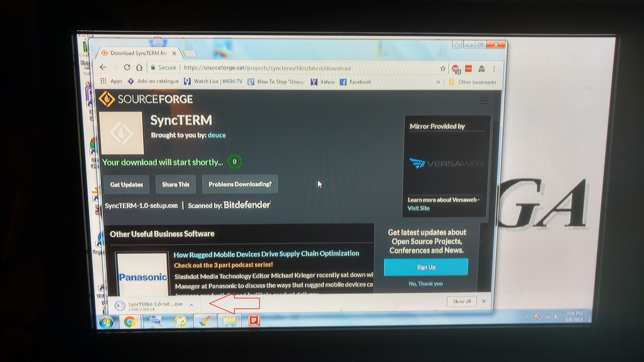
Task: Click the home icon in toolbar
Action: click(139, 67)
